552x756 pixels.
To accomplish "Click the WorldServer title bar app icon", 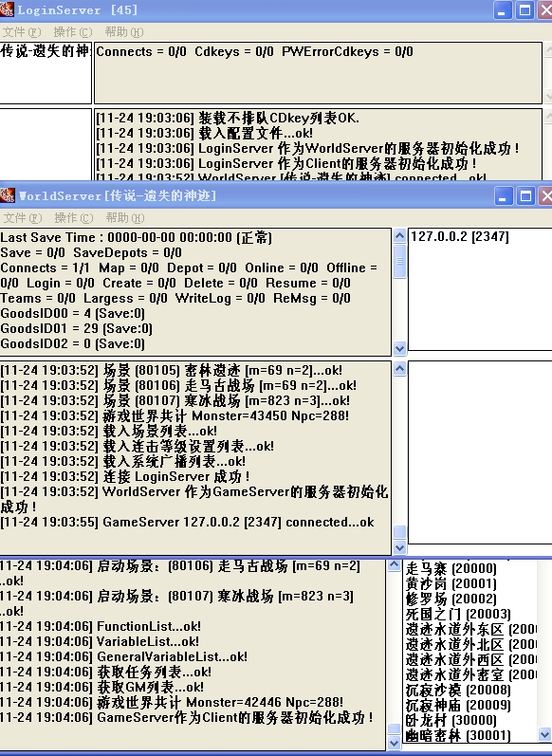I will [8, 195].
